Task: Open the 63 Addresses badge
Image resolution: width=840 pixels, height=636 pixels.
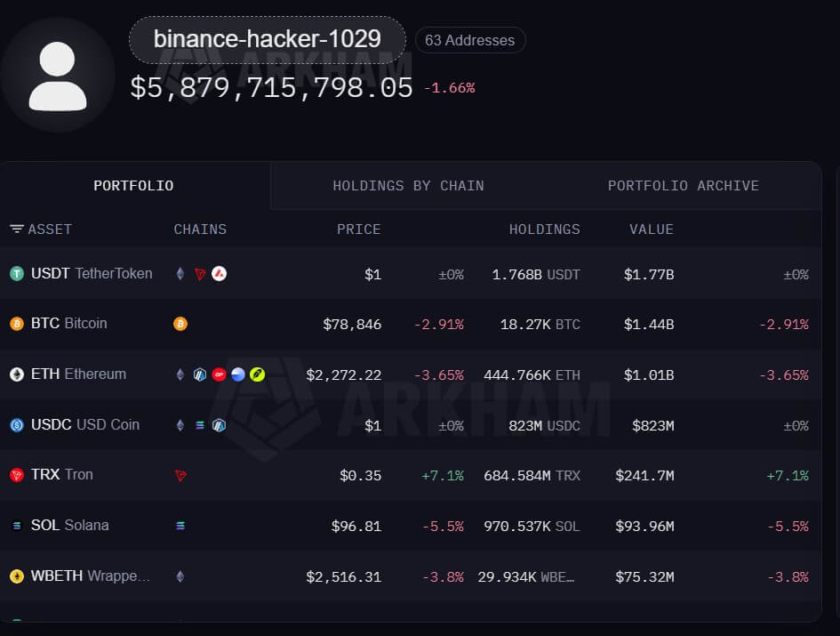Action: [470, 40]
